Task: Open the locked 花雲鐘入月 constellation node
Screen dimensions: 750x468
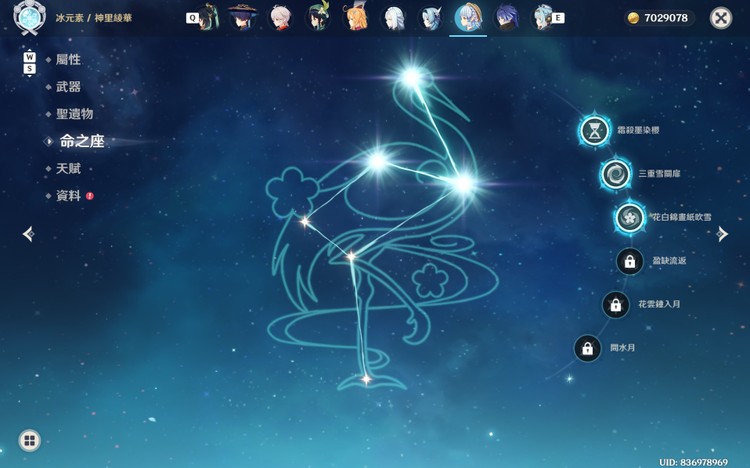Action: click(616, 305)
